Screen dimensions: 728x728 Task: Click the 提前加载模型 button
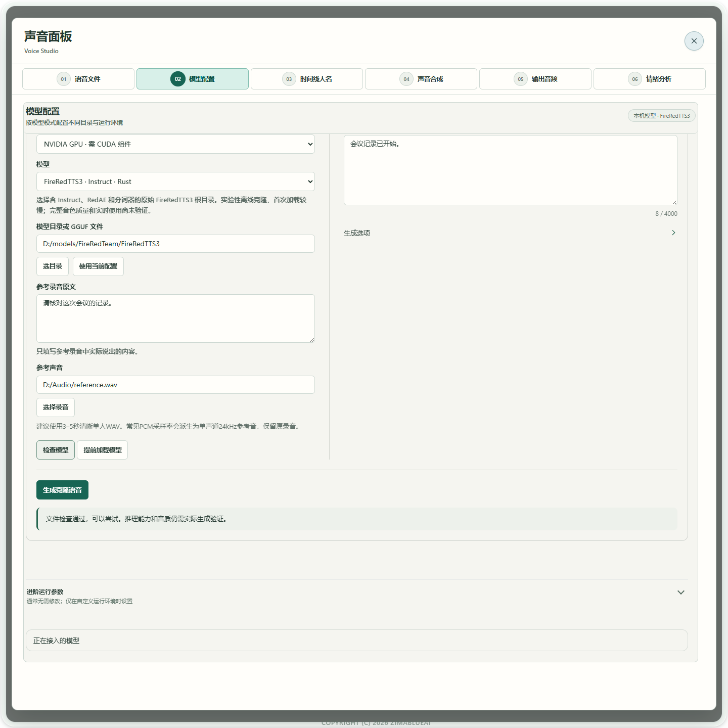pyautogui.click(x=102, y=450)
